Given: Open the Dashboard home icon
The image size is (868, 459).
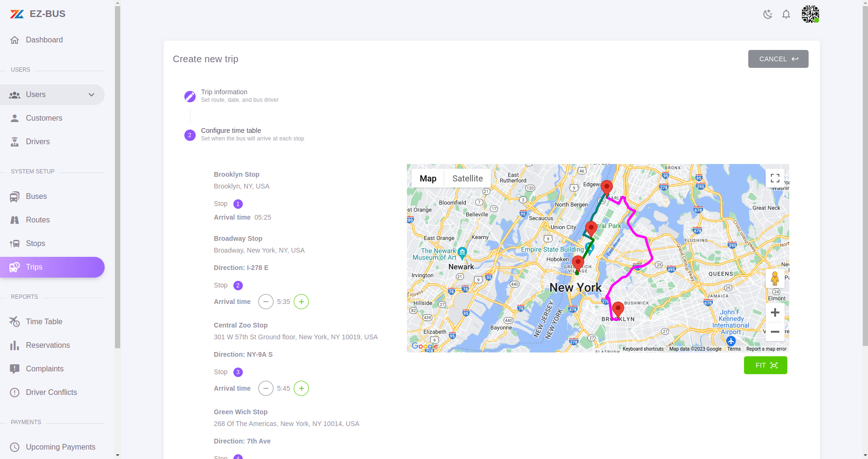Looking at the screenshot, I should 15,40.
